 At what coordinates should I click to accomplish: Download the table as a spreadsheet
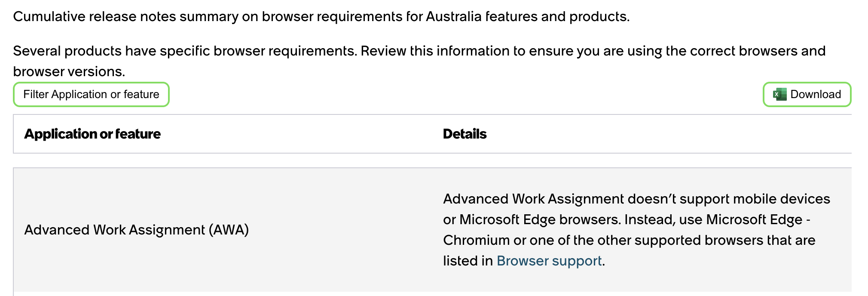pyautogui.click(x=807, y=94)
